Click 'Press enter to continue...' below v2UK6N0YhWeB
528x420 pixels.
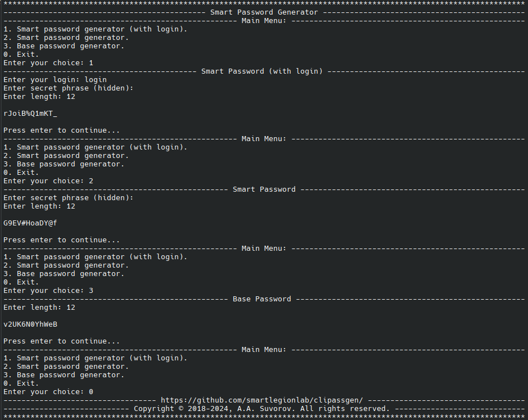62,341
